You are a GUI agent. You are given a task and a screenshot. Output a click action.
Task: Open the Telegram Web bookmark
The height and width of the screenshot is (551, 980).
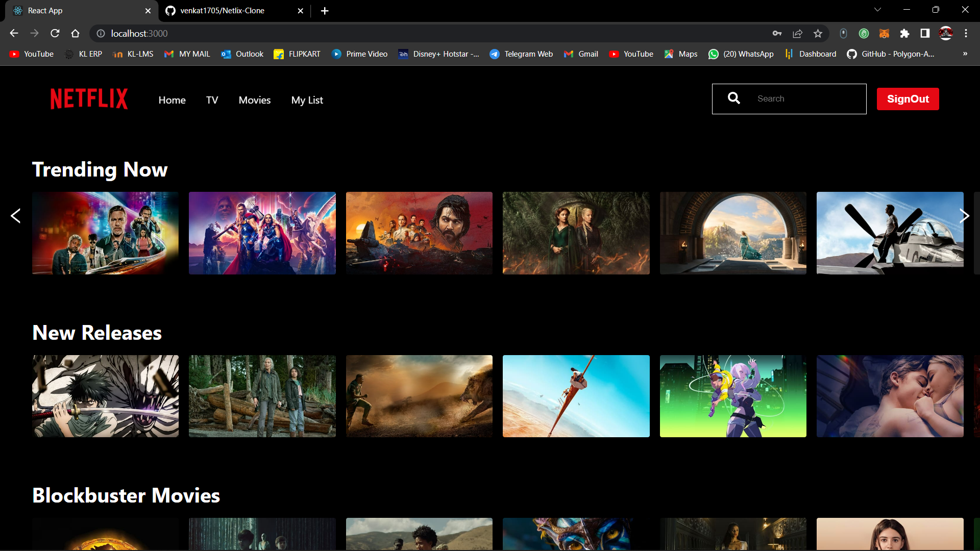tap(521, 54)
